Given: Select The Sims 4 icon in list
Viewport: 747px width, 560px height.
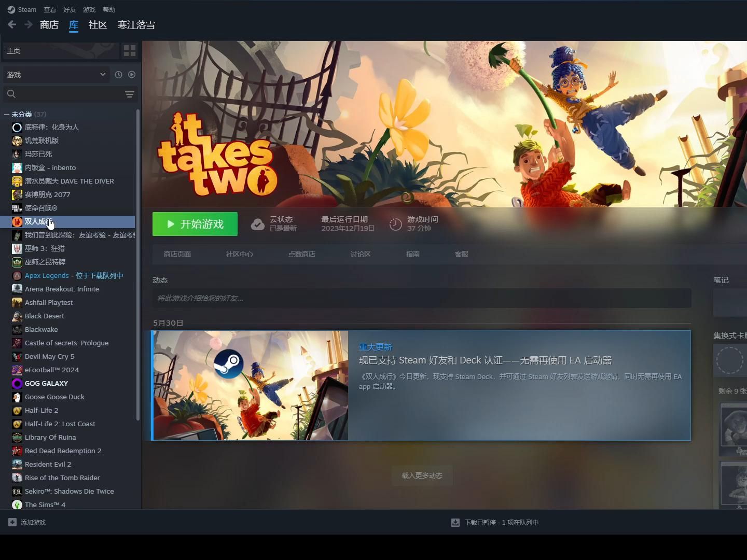Looking at the screenshot, I should pyautogui.click(x=17, y=505).
